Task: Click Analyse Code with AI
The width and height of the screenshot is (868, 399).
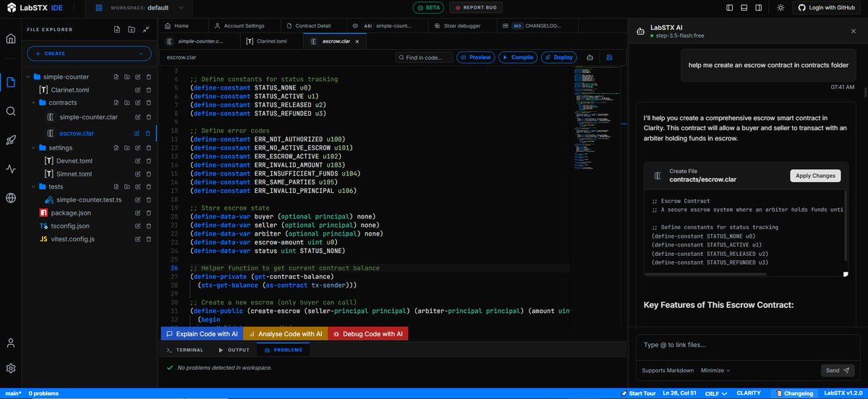Action: (x=285, y=334)
